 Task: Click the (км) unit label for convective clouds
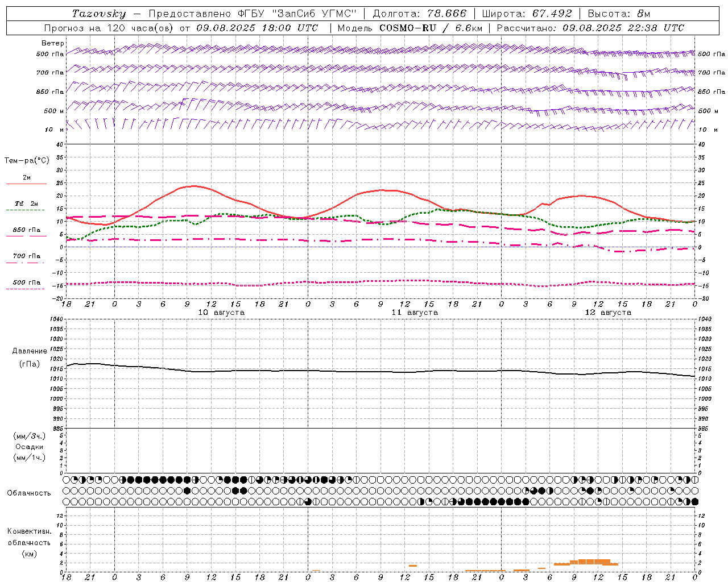[x=29, y=553]
